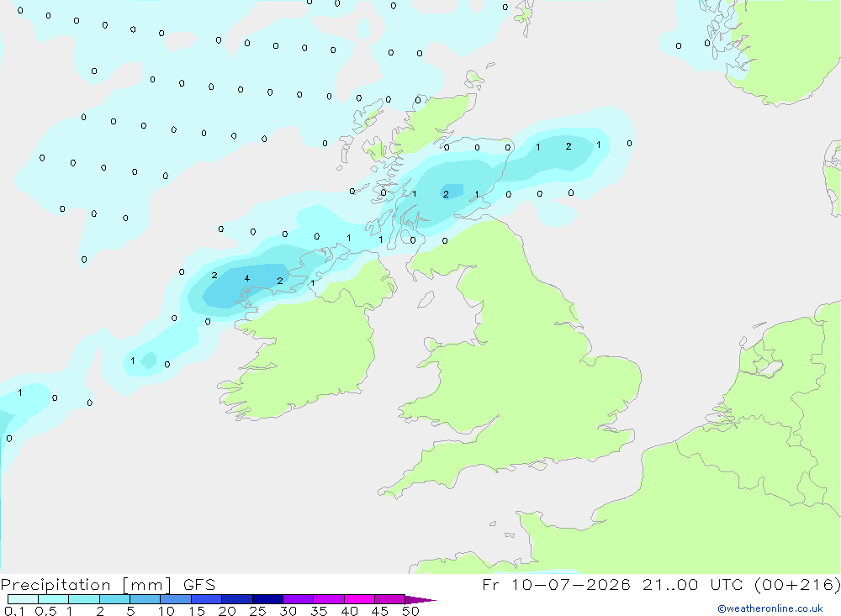Click the 'GFS' model label
Viewport: 841px width, 616px height.
(199, 585)
